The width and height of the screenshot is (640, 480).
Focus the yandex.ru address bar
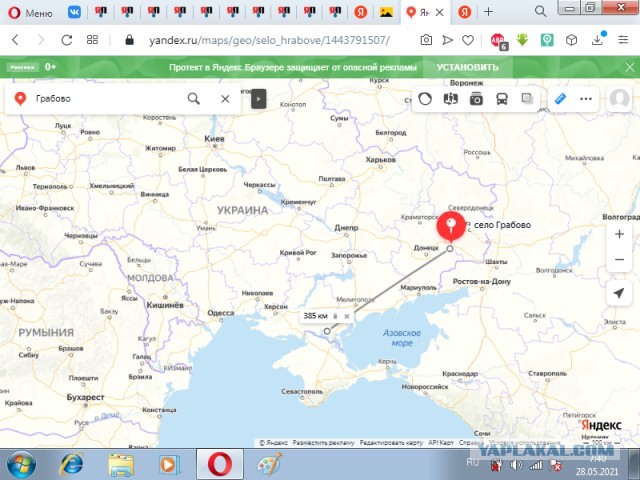[x=269, y=40]
